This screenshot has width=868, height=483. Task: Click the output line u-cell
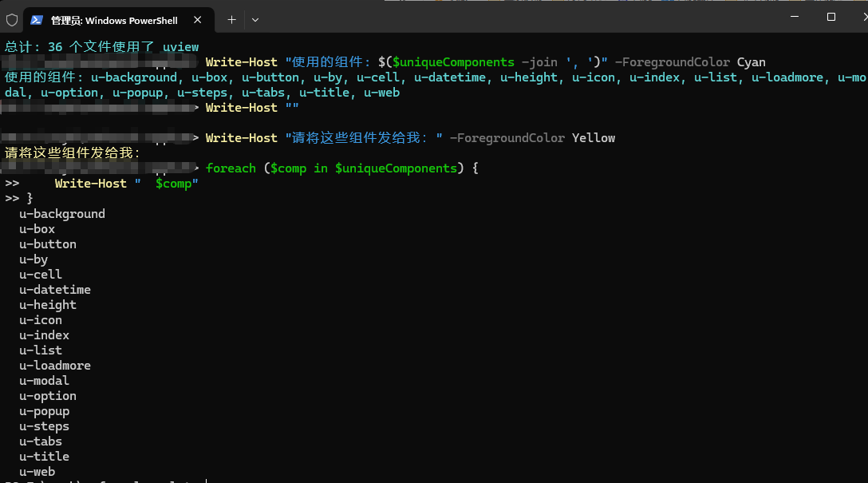41,274
